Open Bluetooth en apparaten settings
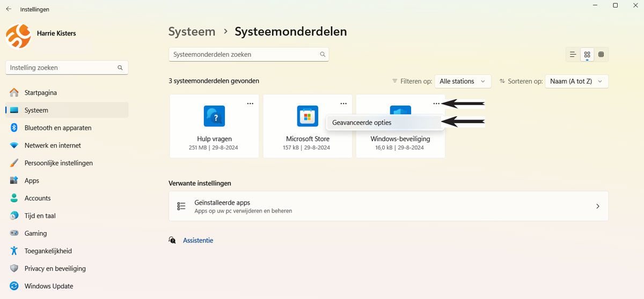Screen dimensions: 644x299 point(67,128)
